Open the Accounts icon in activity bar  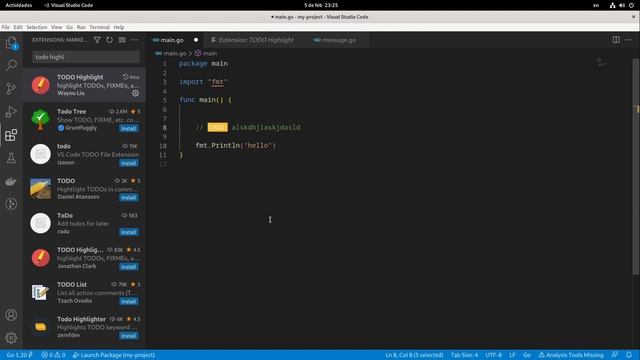[x=11, y=315]
